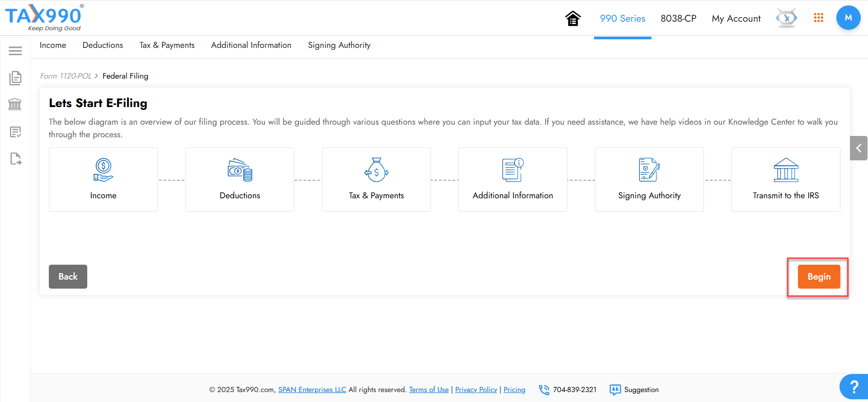Open the blue help question mark button
Image resolution: width=868 pixels, height=402 pixels.
(854, 387)
